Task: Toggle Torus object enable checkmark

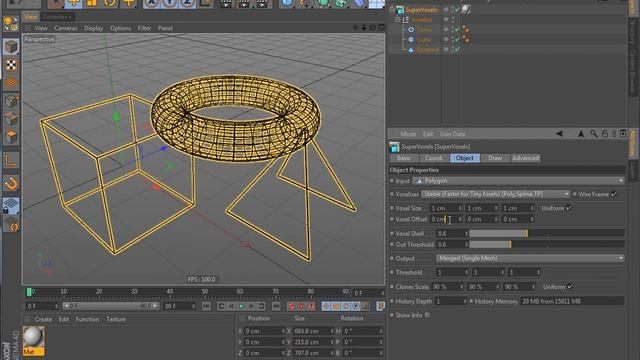Action: coord(457,29)
